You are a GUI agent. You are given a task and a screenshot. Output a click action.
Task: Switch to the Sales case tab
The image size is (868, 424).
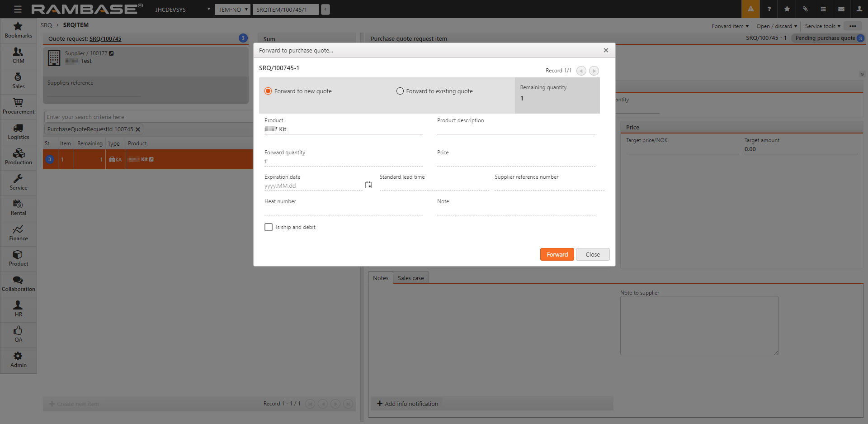point(410,278)
